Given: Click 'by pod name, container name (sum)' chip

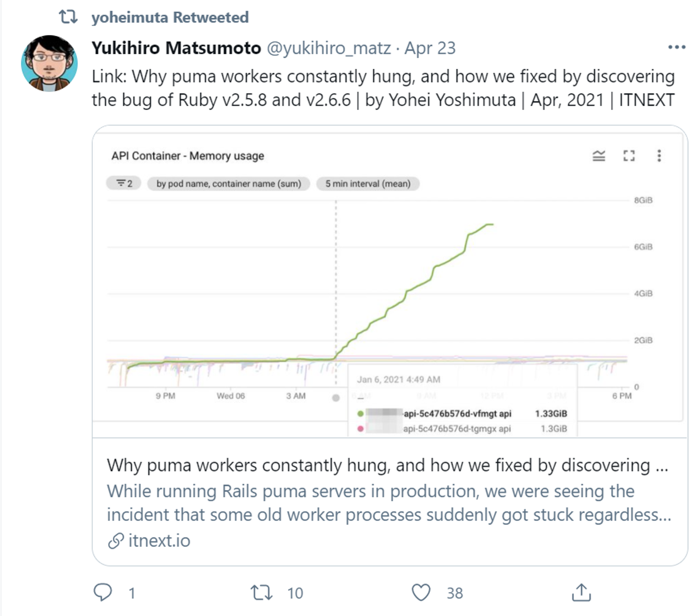Looking at the screenshot, I should point(229,184).
